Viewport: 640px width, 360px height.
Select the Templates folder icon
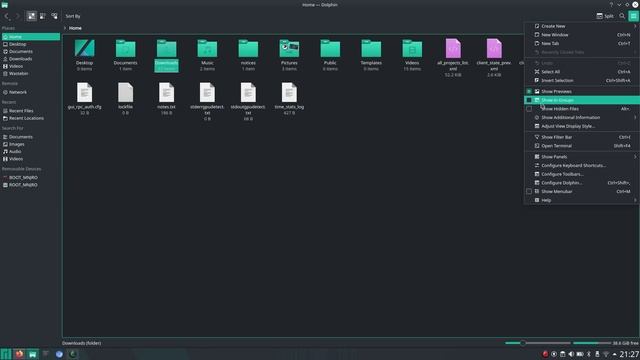point(371,49)
